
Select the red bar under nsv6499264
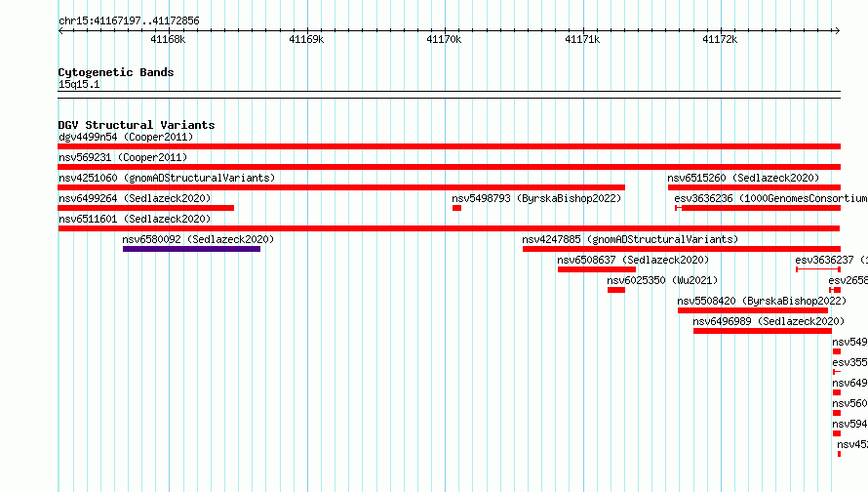(x=145, y=208)
